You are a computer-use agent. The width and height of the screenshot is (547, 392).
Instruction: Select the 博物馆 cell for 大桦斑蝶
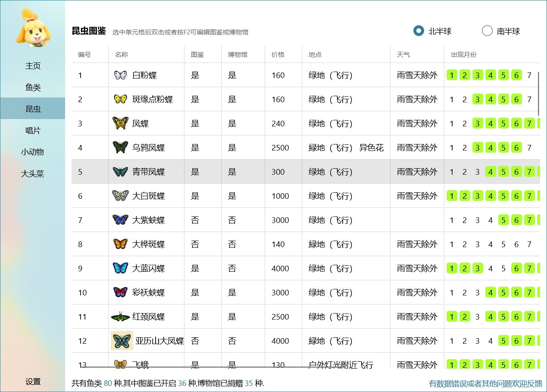coord(243,244)
